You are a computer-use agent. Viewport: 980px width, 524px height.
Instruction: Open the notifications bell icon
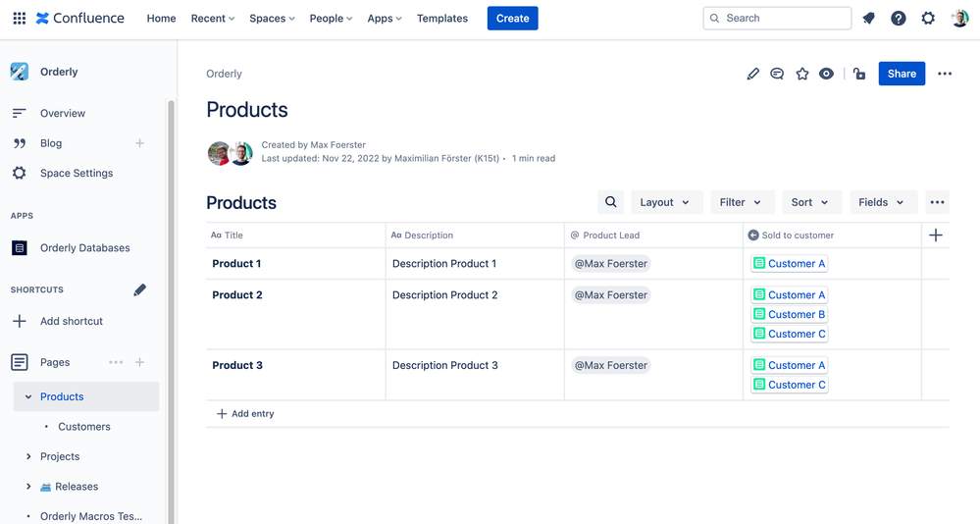[x=869, y=18]
